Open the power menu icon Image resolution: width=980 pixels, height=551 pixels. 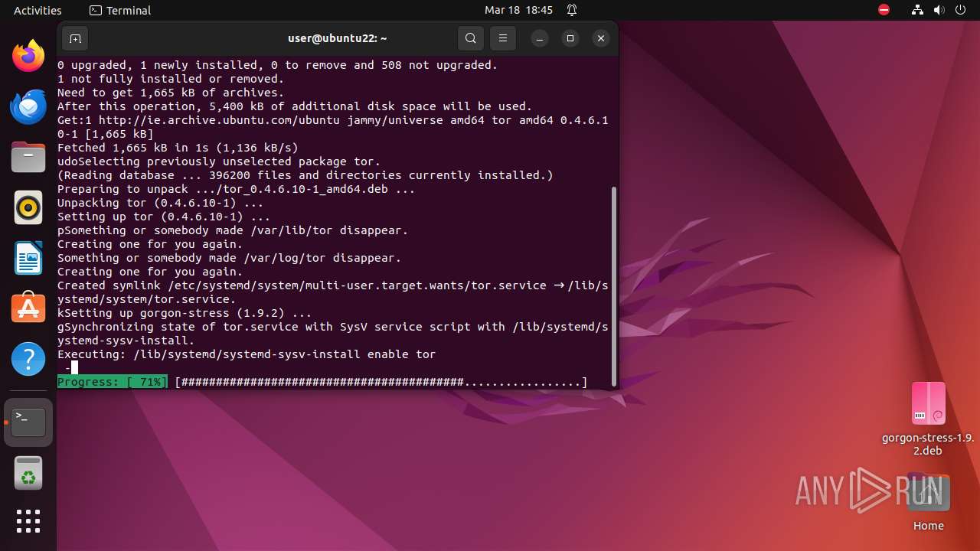pyautogui.click(x=960, y=10)
